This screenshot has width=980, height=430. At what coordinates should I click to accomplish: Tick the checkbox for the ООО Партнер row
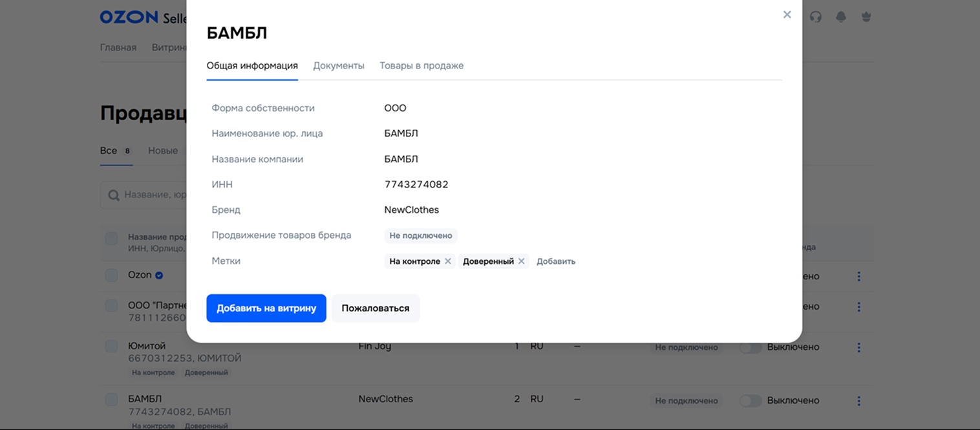pos(112,305)
